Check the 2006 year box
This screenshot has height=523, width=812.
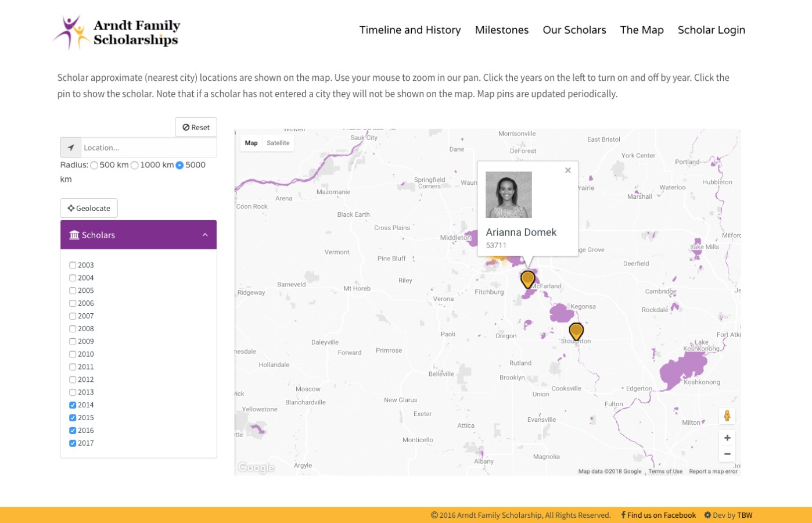pyautogui.click(x=73, y=303)
